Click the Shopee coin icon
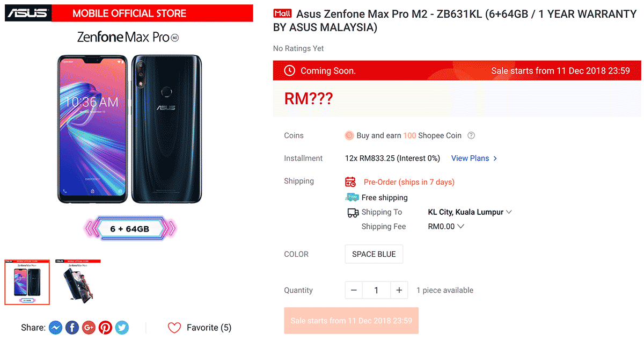Viewport: 644px width, 340px height. coord(349,136)
